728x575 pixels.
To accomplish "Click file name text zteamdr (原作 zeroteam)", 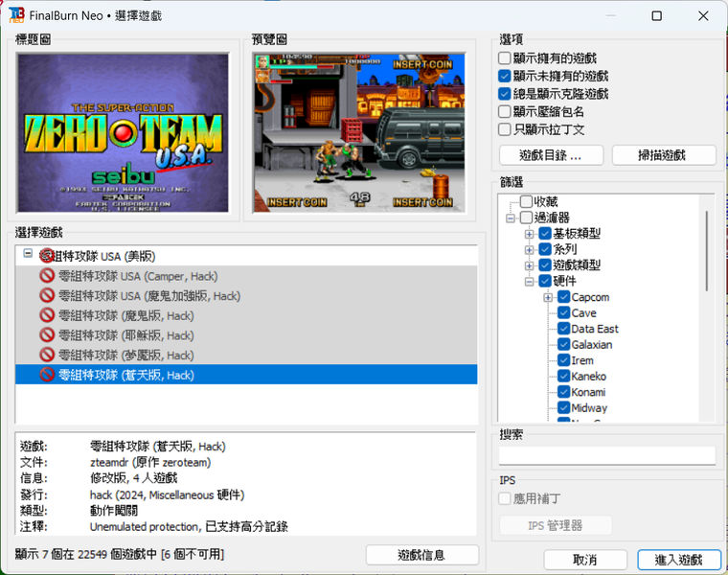I will [x=150, y=463].
